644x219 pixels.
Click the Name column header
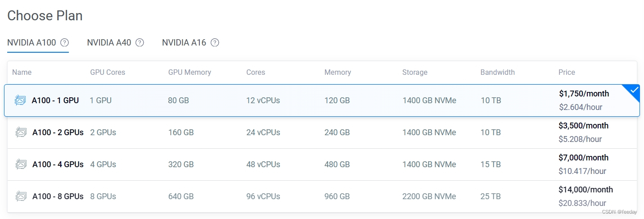22,72
